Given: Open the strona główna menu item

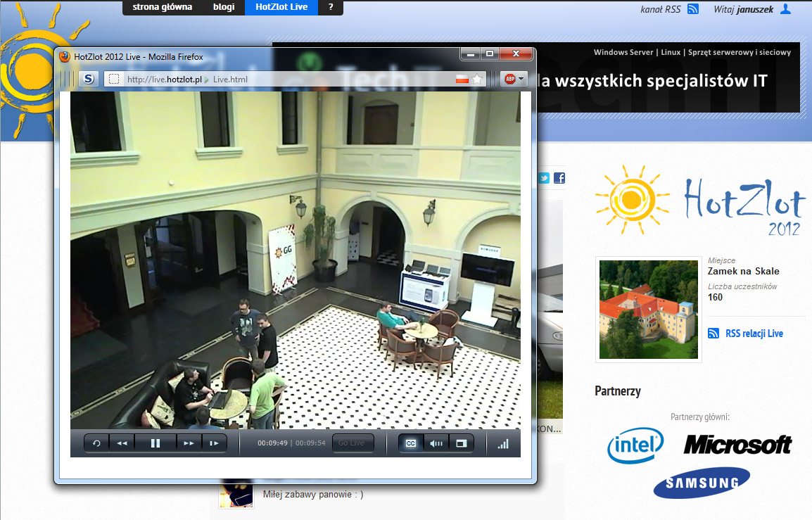Looking at the screenshot, I should (x=162, y=7).
